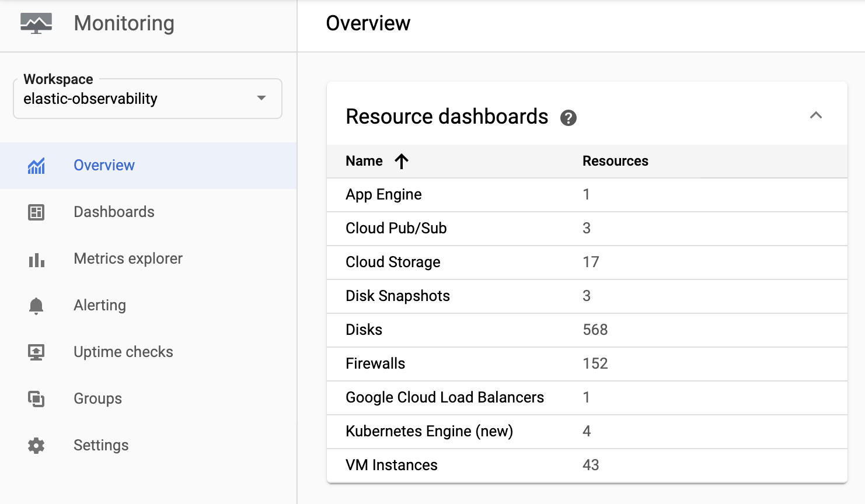Click the Resources column header

[x=615, y=161]
